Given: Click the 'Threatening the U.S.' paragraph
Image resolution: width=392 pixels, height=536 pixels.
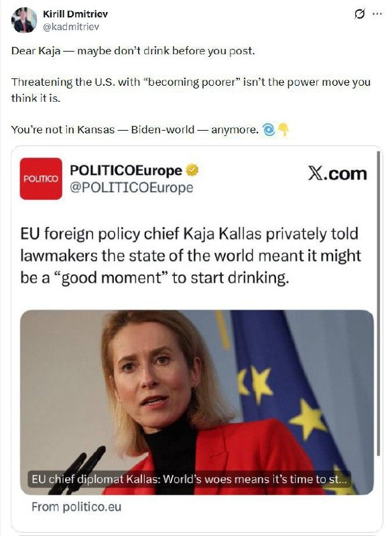Looking at the screenshot, I should pos(191,90).
